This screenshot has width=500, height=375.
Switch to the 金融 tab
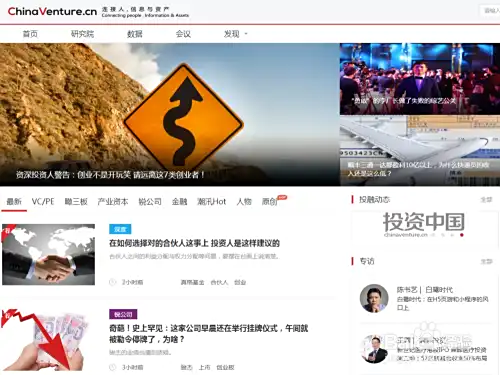pos(179,202)
